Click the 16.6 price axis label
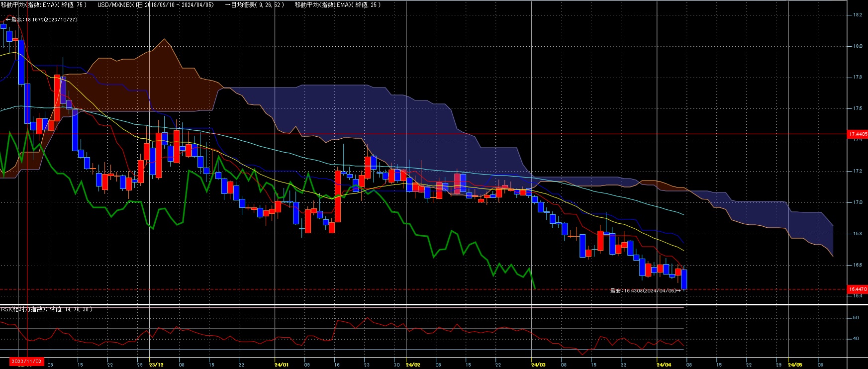Screen dimensions: 868x369 pos(858,265)
